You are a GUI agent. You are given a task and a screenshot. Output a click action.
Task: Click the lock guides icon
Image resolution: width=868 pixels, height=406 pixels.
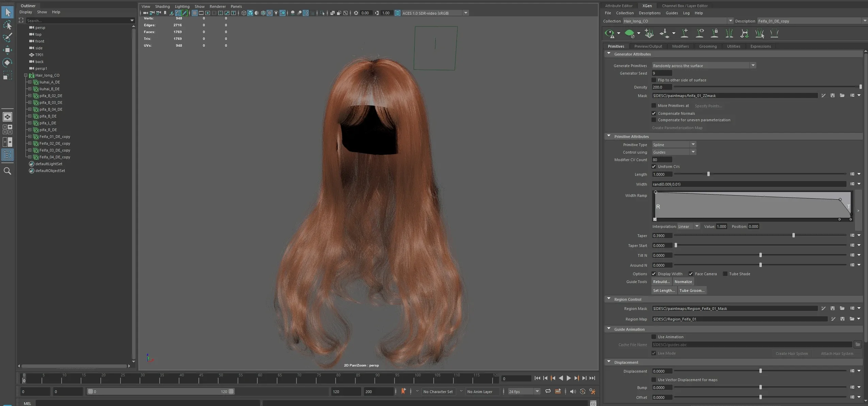click(x=714, y=33)
